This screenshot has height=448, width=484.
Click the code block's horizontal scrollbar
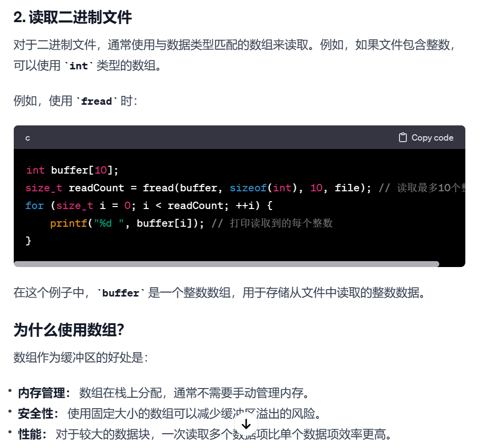(227, 264)
